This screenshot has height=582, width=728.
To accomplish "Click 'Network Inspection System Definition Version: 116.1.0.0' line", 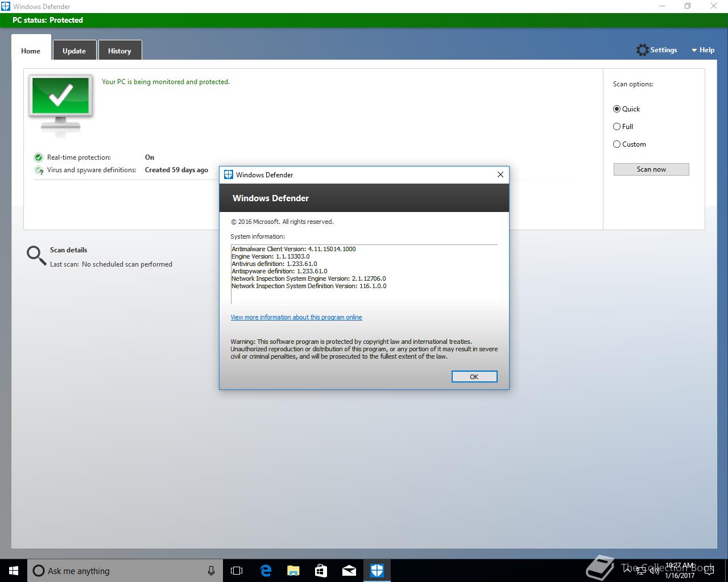I will click(309, 286).
